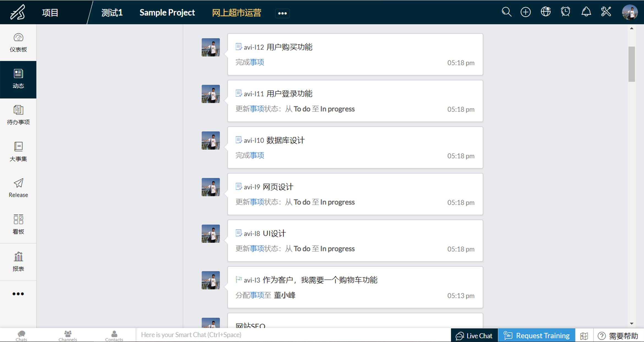The width and height of the screenshot is (644, 342).
Task: Expand the sidebar more options ellipsis
Action: 18,294
